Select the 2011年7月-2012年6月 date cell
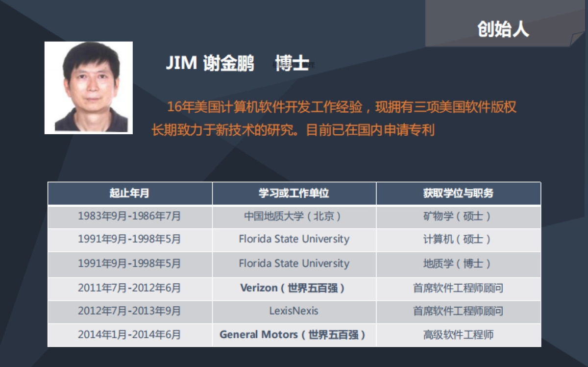This screenshot has width=588, height=367. 128,288
